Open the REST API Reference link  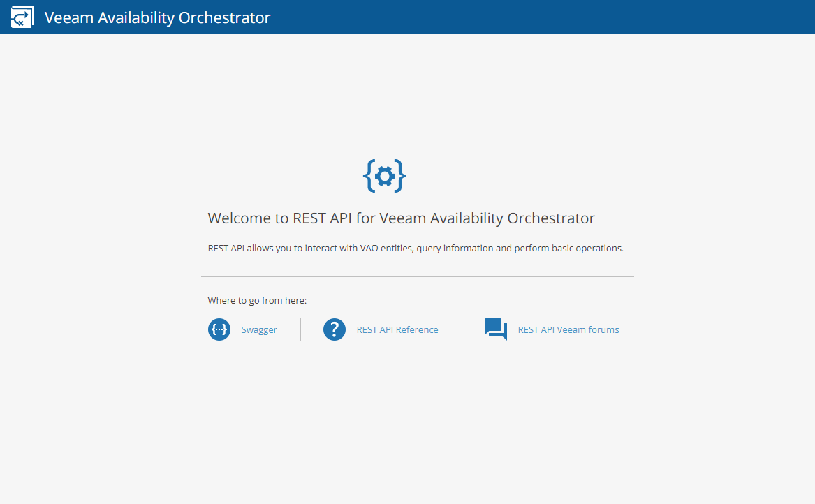click(397, 330)
